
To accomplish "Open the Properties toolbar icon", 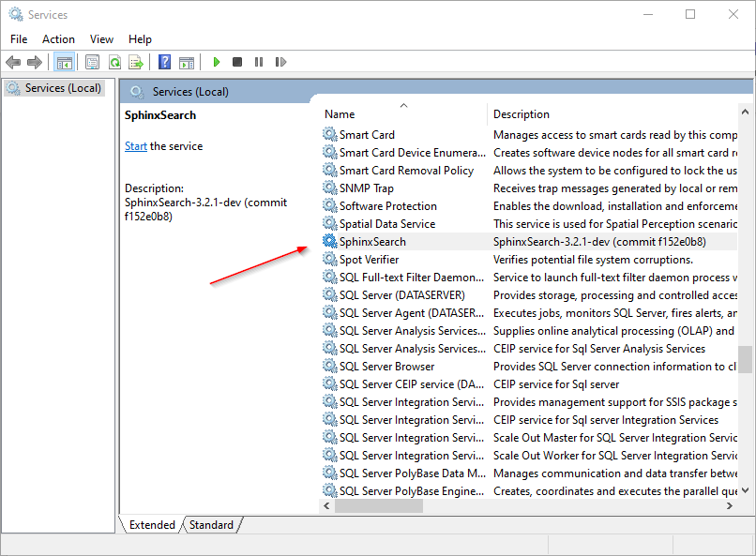I will 92,62.
